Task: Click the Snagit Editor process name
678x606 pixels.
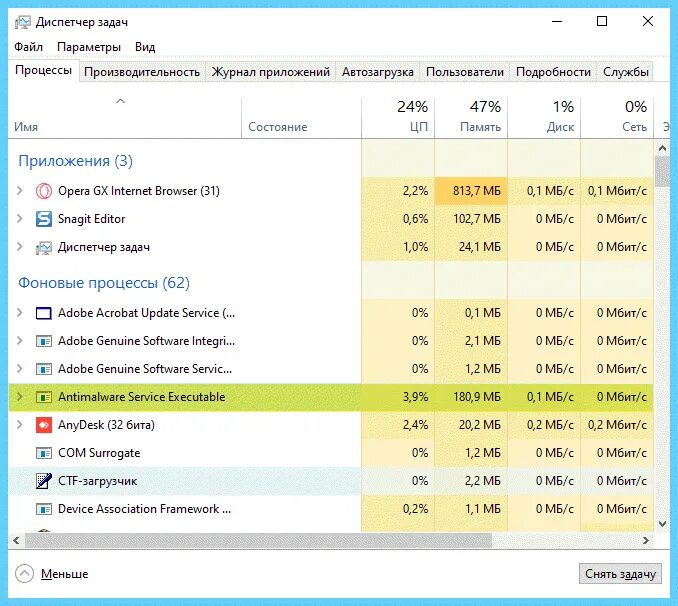Action: pyautogui.click(x=92, y=219)
